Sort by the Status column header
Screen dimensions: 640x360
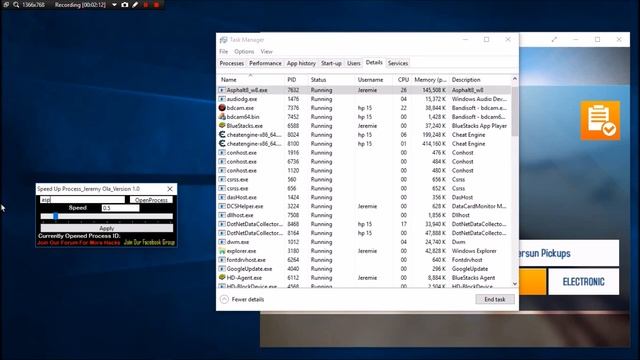331,80
